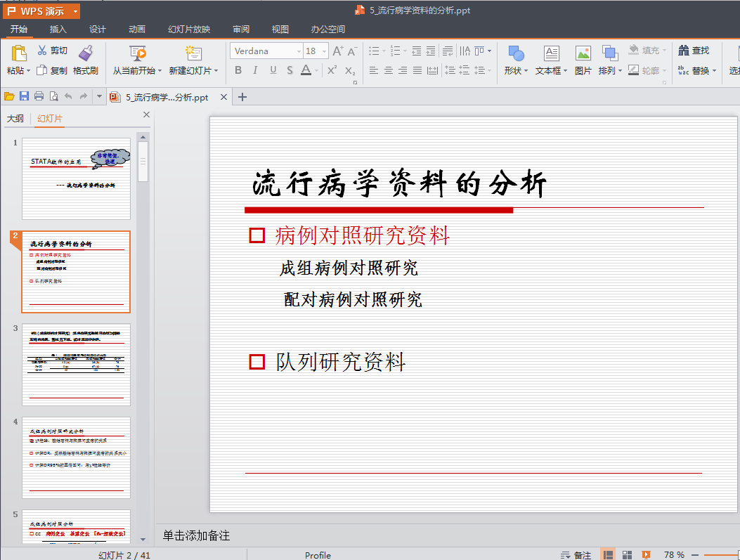This screenshot has height=560, width=740.
Task: Click the zoom out minus button
Action: click(x=695, y=555)
